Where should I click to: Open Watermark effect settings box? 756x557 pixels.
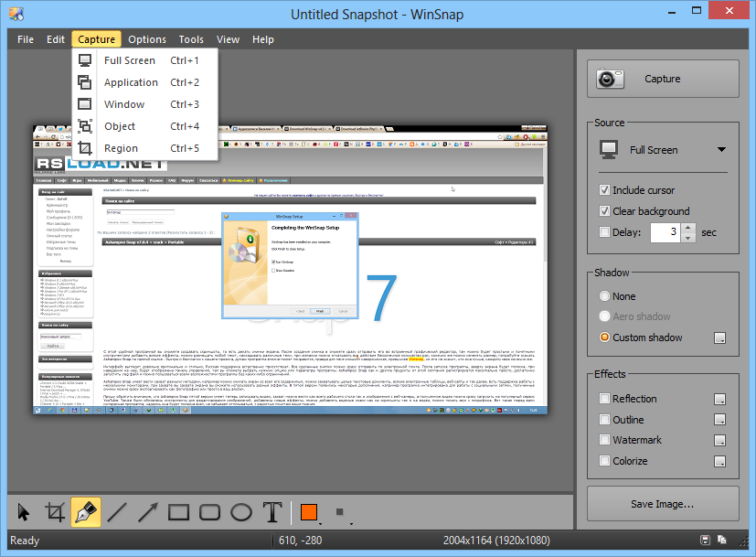click(719, 440)
